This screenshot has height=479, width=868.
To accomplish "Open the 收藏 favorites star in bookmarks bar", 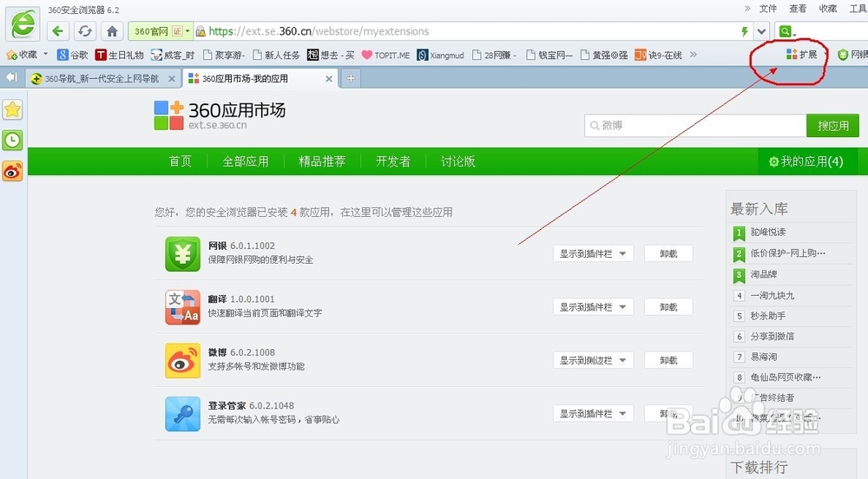I will (x=23, y=55).
